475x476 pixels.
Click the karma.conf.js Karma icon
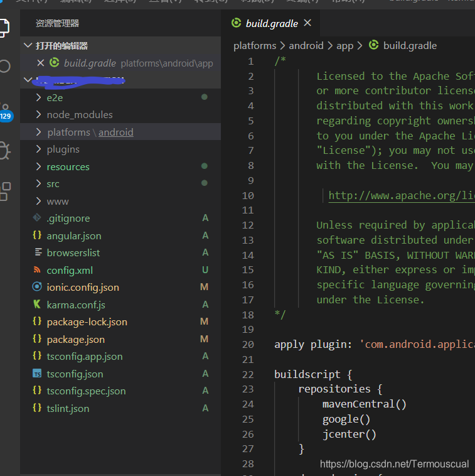[37, 304]
